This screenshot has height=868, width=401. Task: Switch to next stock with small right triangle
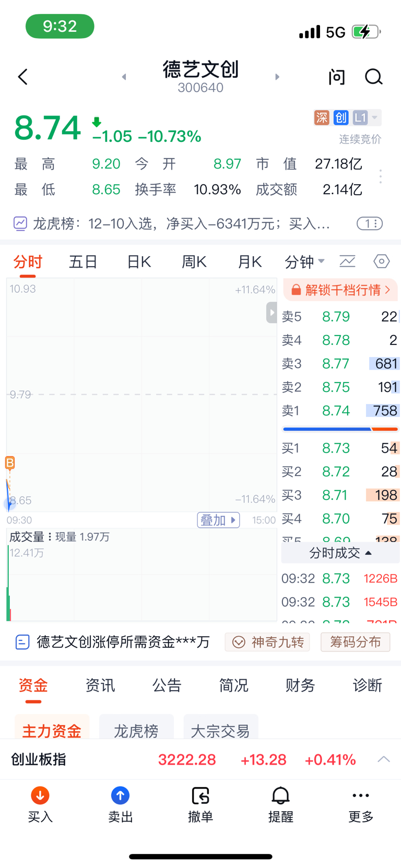point(277,77)
